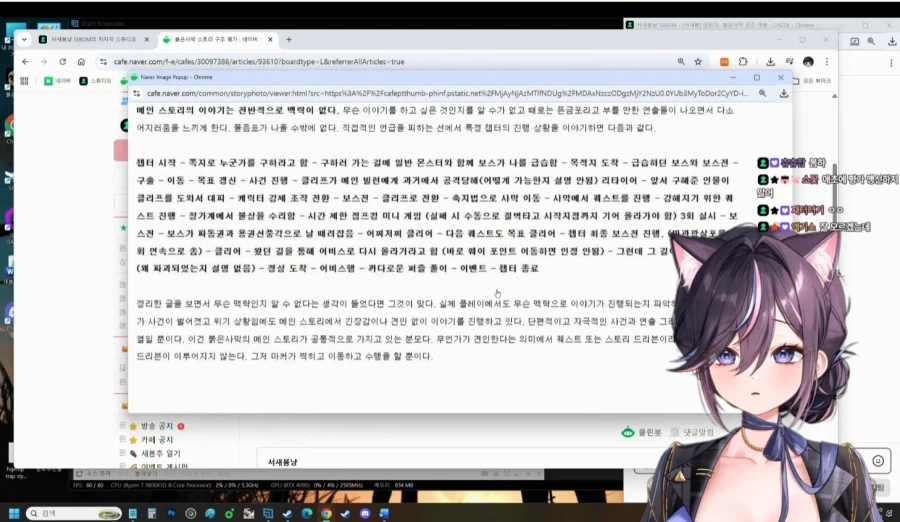Open the orange extension icon
The height and width of the screenshot is (522, 900).
tap(724, 61)
